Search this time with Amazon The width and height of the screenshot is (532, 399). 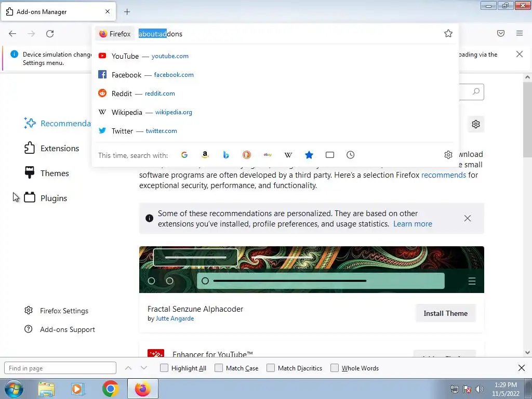(x=205, y=155)
